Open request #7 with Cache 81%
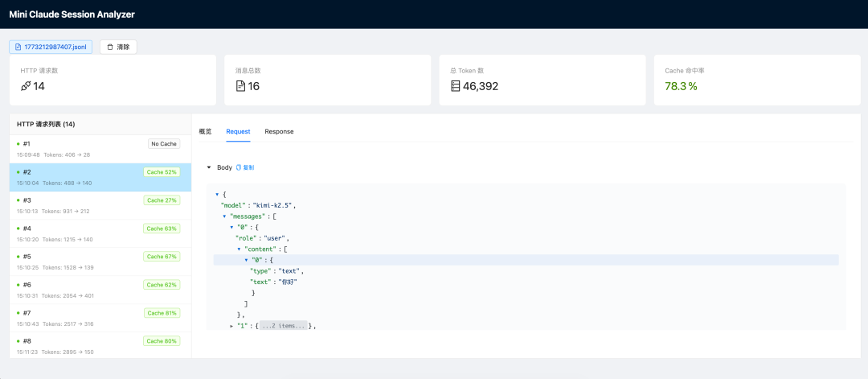The image size is (868, 379). tap(80, 317)
